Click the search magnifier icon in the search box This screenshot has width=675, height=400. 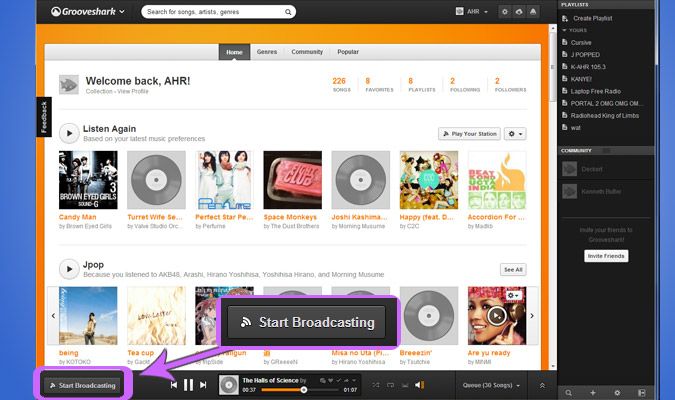click(x=288, y=12)
